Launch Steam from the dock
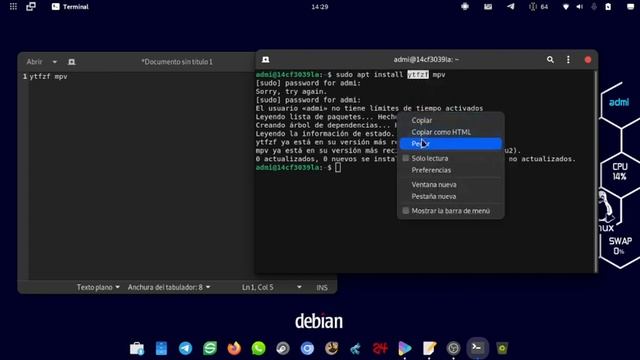 (x=283, y=348)
